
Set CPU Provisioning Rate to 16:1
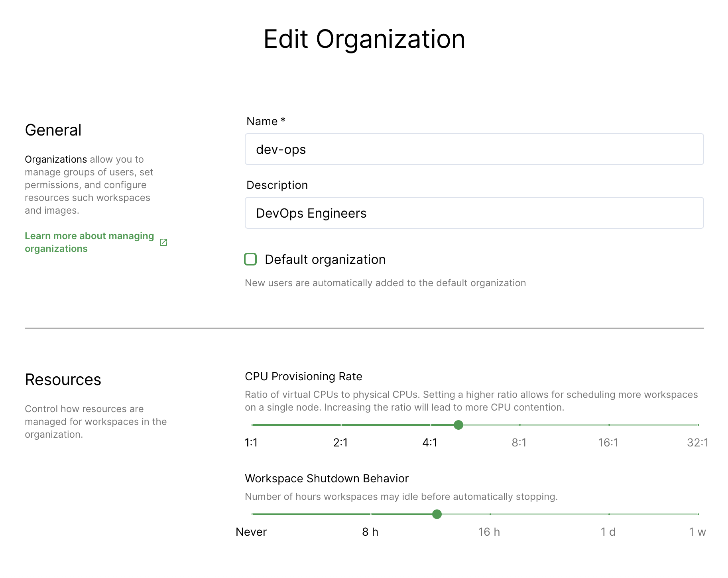609,425
